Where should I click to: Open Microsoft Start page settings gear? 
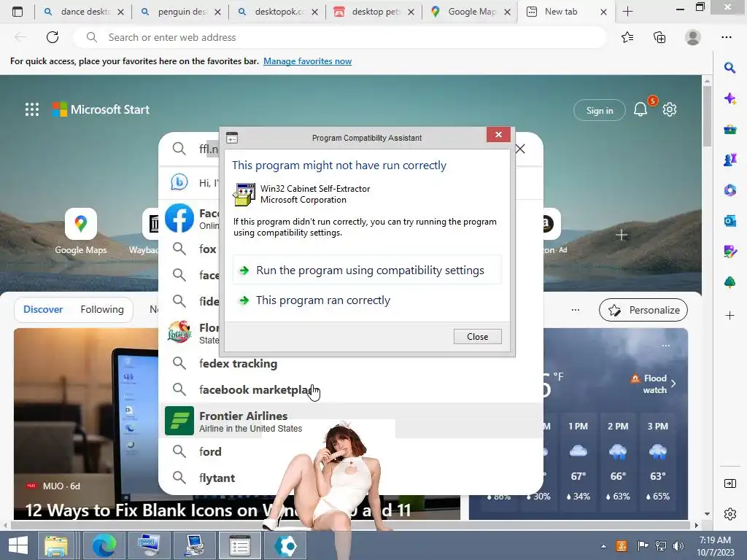pos(670,109)
